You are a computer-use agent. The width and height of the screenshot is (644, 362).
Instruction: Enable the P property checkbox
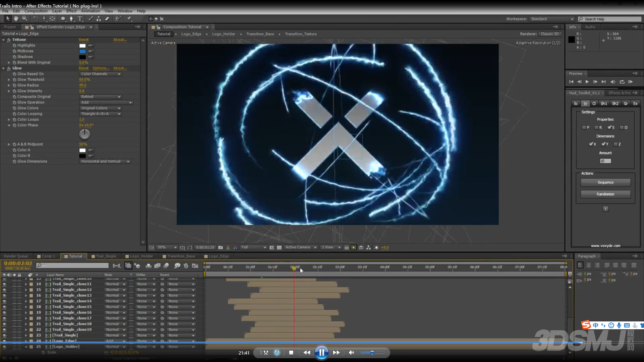pos(584,127)
